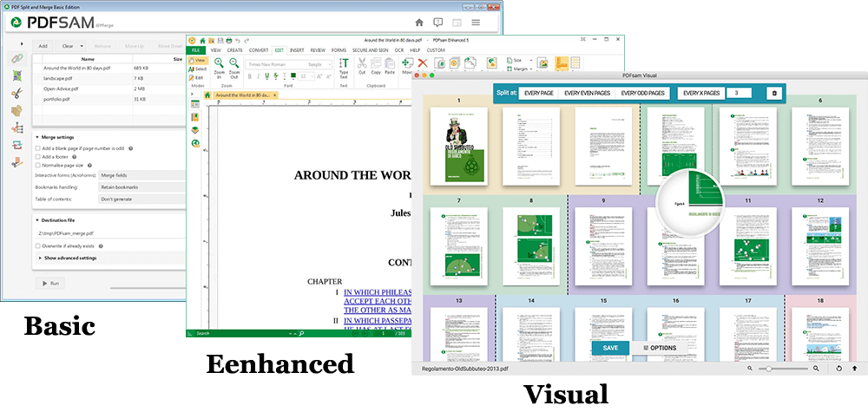
Task: Enable Add a blank page if odd checkbox
Action: point(37,148)
